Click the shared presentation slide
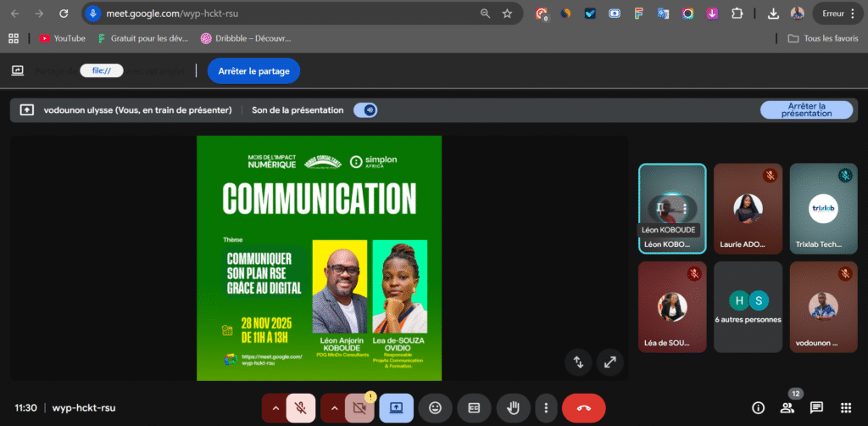This screenshot has width=868, height=426. pos(319,258)
